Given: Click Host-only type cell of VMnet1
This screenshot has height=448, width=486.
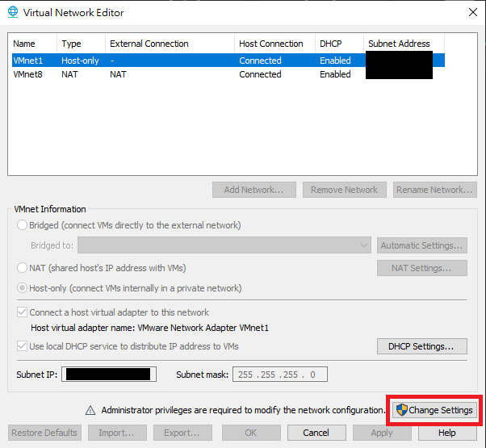Looking at the screenshot, I should pos(80,61).
